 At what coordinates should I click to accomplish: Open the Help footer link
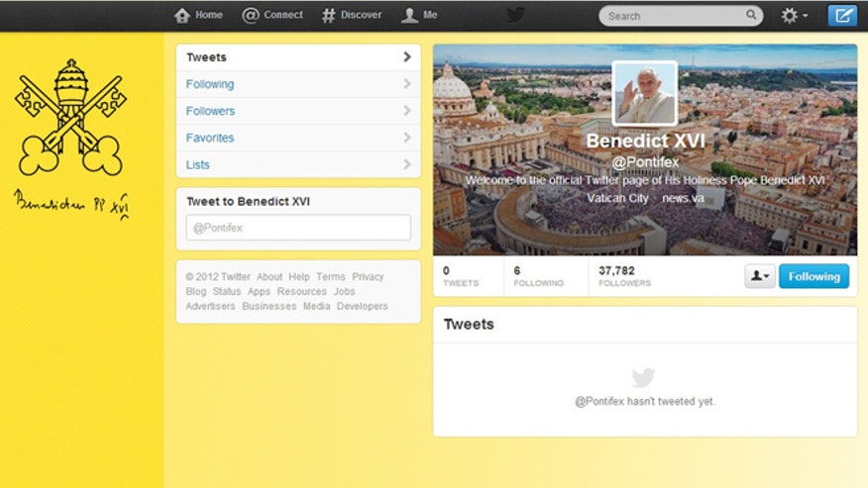pyautogui.click(x=299, y=276)
